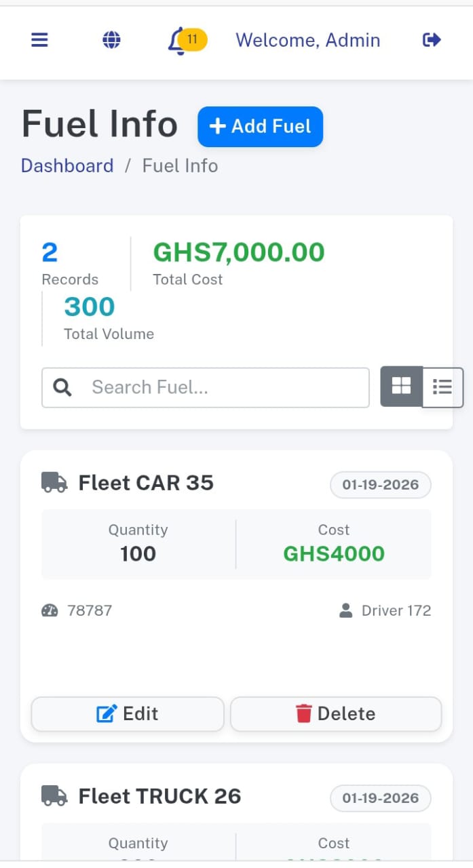Select the Fleet TRUCK 26 card title

coord(159,796)
